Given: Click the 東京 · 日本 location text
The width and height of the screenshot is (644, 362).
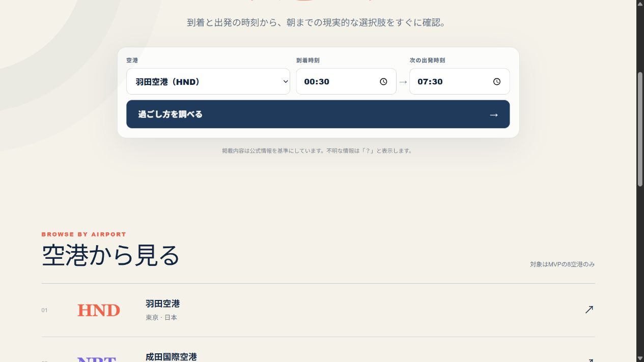Looking at the screenshot, I should coord(161,317).
